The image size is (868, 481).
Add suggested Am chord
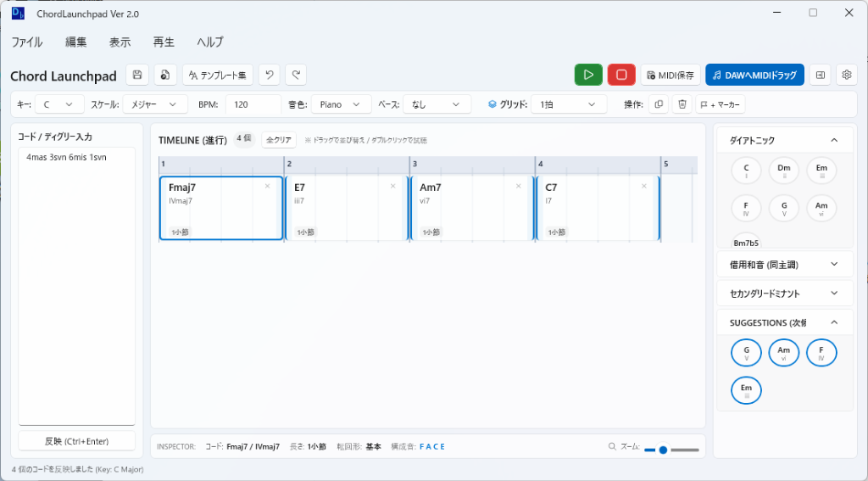784,353
